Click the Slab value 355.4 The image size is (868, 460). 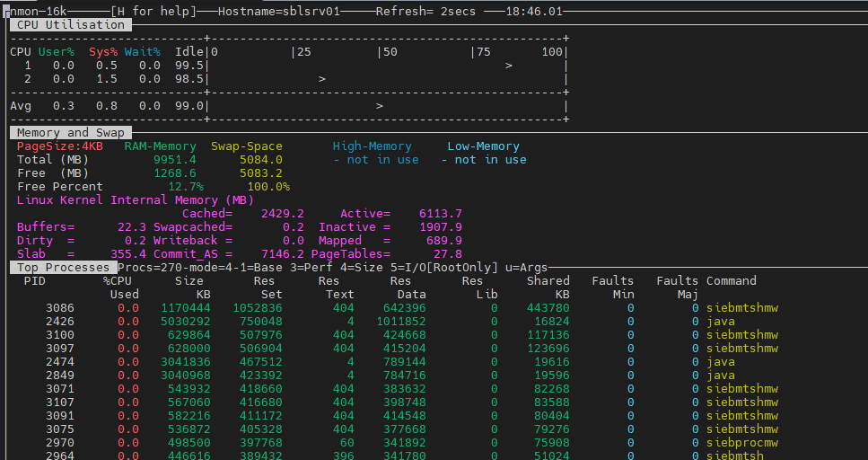pos(128,254)
